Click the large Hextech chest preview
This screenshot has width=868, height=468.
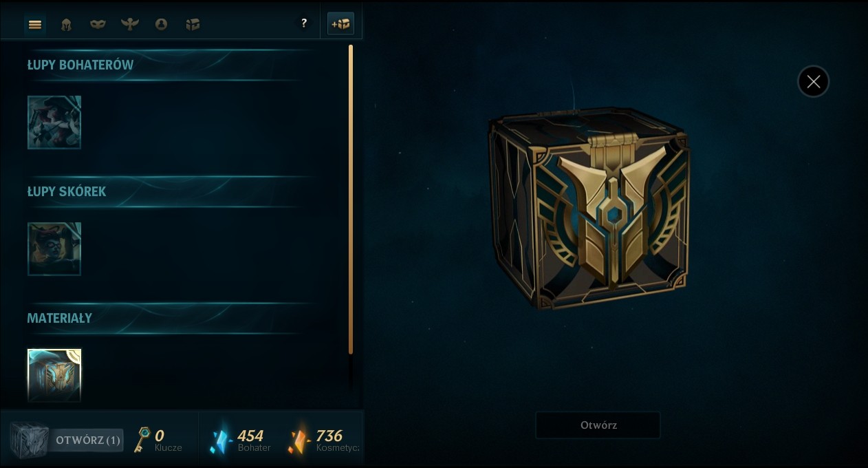(x=588, y=206)
